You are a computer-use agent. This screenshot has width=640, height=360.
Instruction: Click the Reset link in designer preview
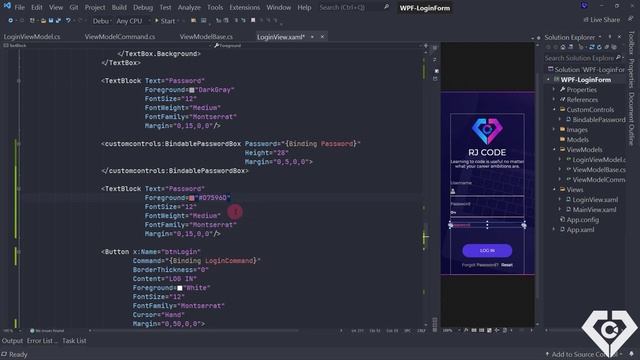[x=507, y=265]
